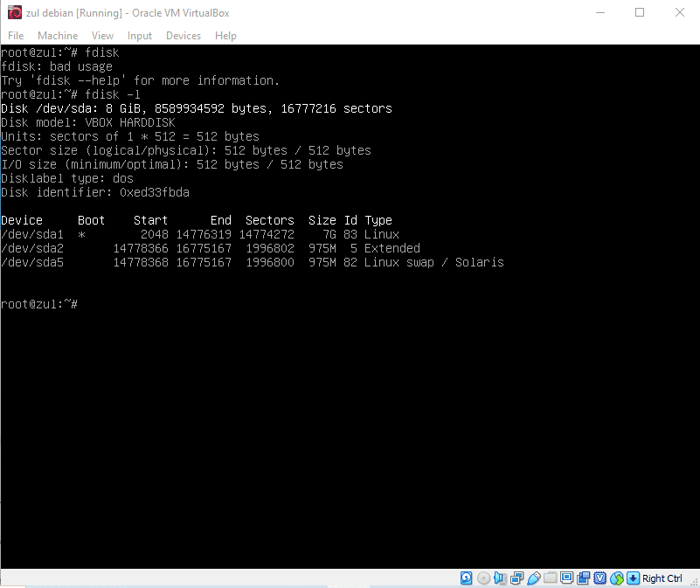Click the disk identifier 0xed33fbda
The image size is (700, 588).
click(x=155, y=192)
